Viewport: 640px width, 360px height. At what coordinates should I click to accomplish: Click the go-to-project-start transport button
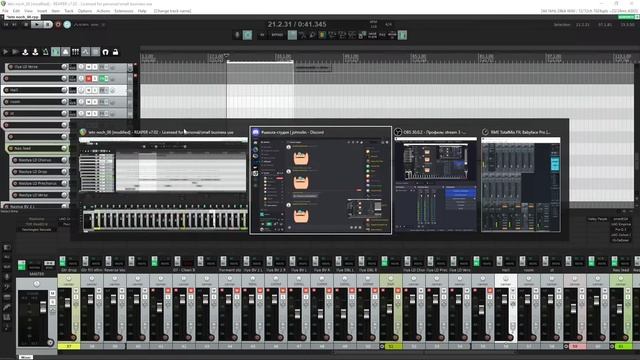(6, 24)
